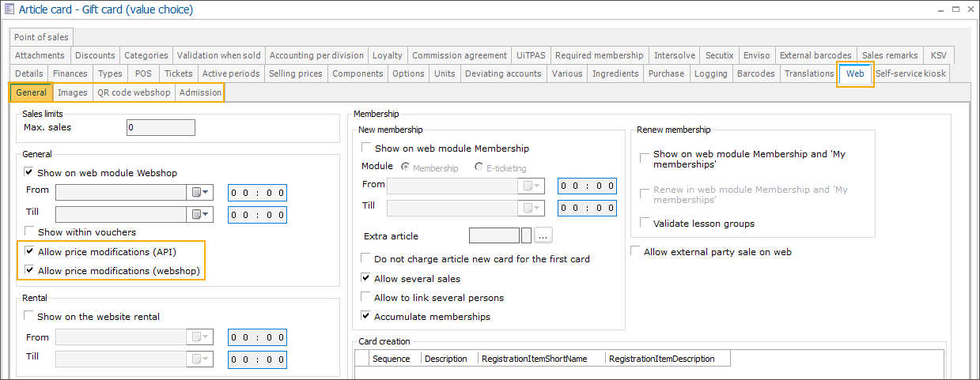Click the Article card window title icon
The image size is (980, 380).
(9, 9)
